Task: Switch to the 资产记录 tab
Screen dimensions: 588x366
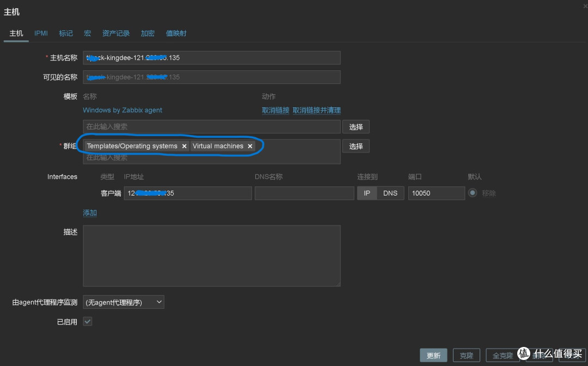Action: (116, 33)
